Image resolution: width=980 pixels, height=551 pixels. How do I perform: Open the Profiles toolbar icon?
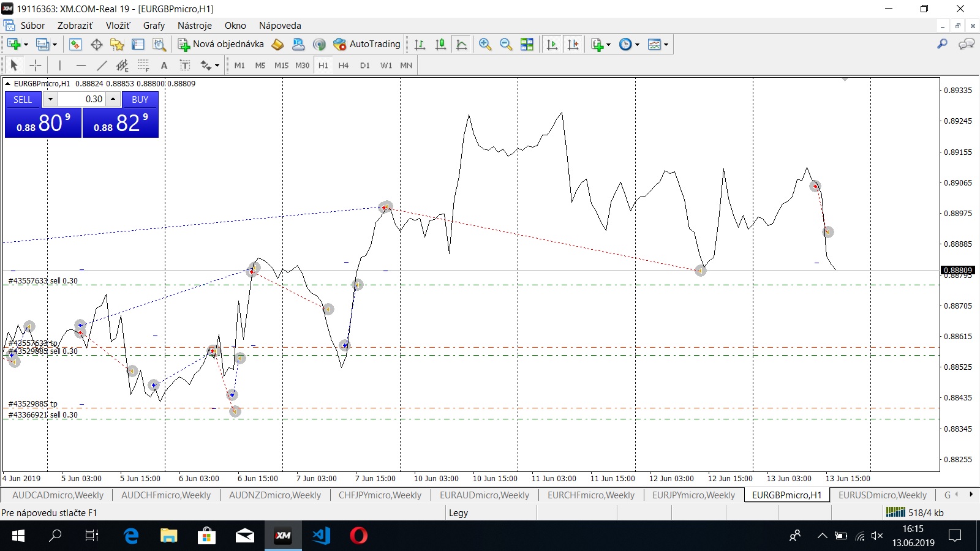click(x=42, y=44)
